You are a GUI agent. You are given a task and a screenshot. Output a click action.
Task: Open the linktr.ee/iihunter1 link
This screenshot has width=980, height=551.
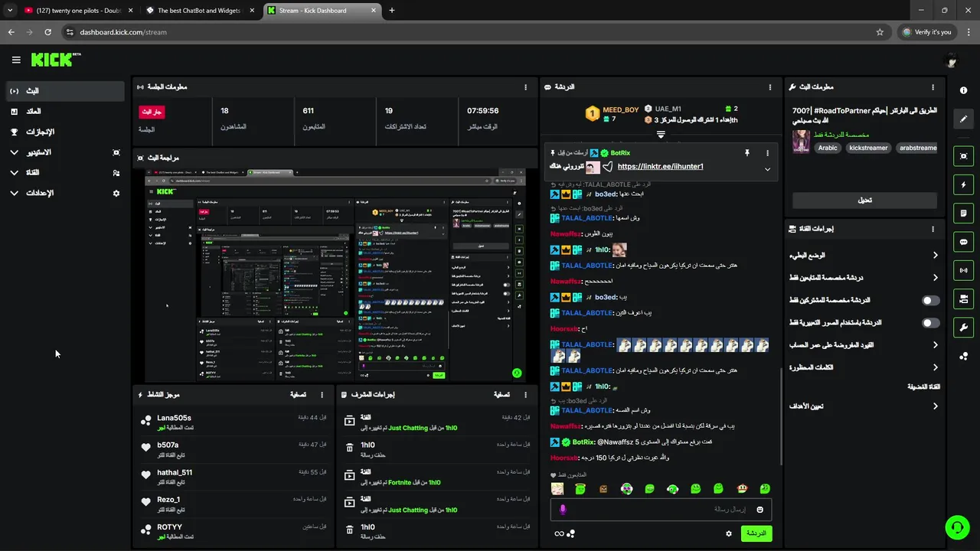(x=660, y=167)
